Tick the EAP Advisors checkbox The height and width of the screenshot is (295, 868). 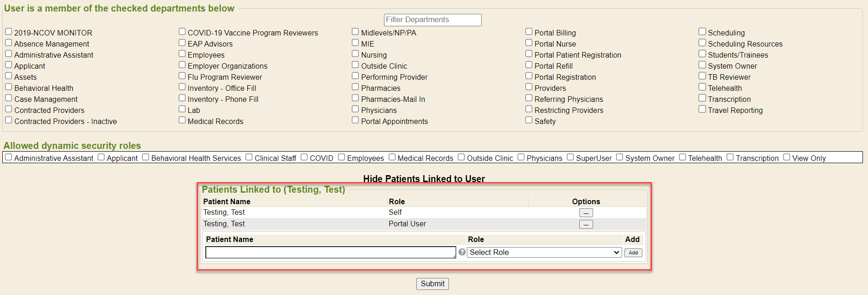tap(182, 43)
